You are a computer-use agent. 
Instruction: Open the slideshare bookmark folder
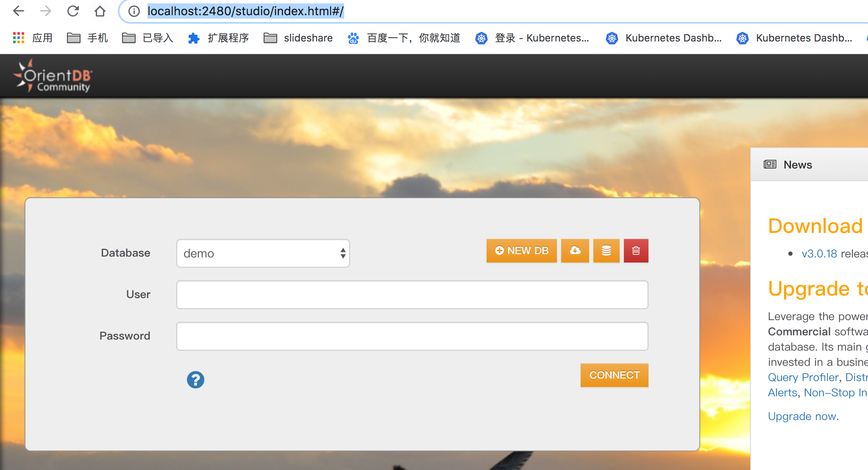click(298, 38)
